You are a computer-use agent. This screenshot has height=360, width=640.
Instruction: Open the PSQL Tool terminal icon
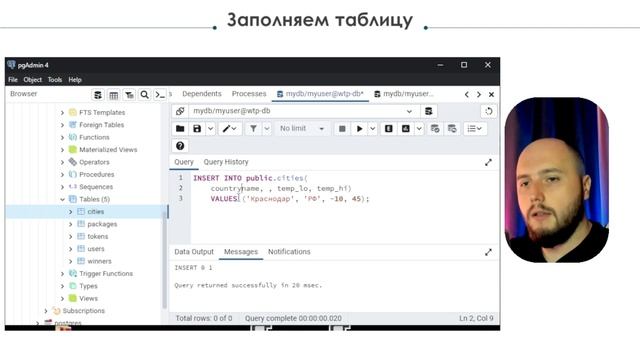(x=160, y=95)
